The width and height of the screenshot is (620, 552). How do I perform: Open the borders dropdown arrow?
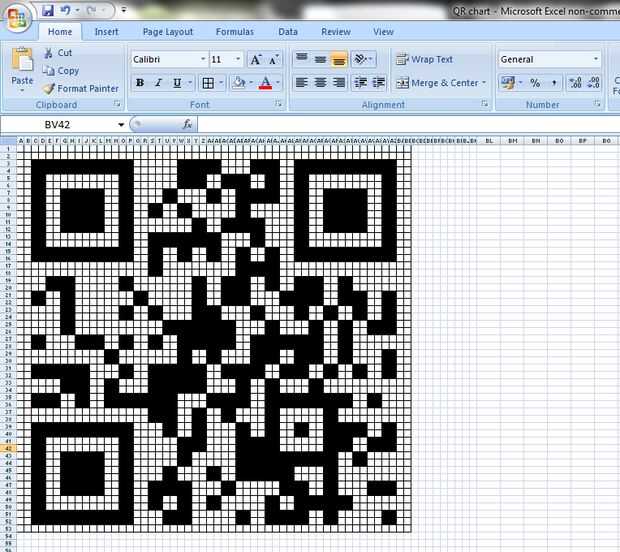221,83
